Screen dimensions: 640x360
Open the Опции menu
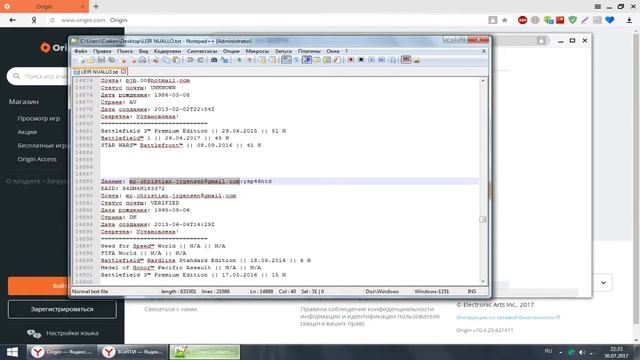pos(231,51)
